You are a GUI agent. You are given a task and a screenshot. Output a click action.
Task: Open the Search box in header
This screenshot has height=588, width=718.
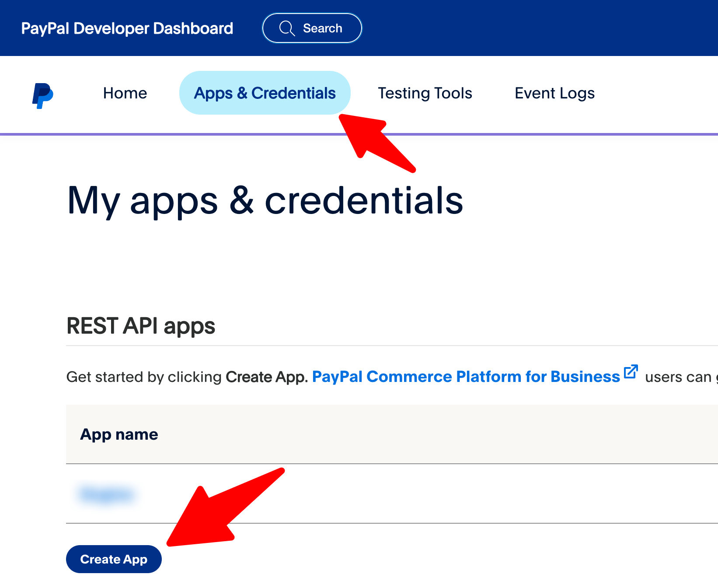tap(312, 28)
